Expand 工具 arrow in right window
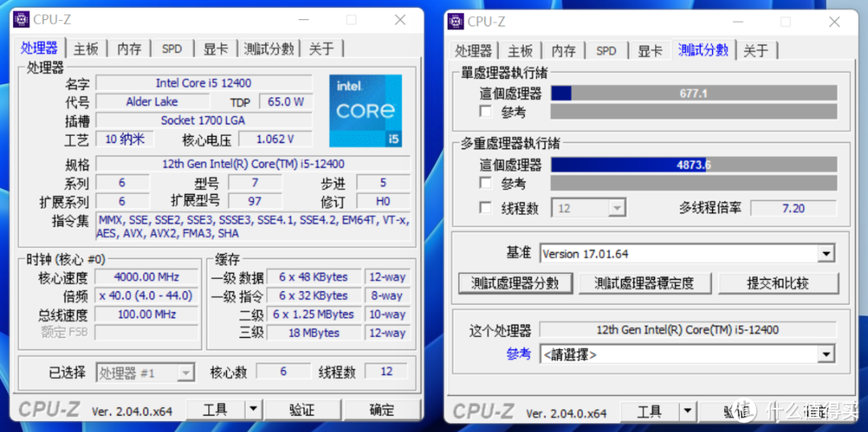Image resolution: width=868 pixels, height=432 pixels. (687, 412)
